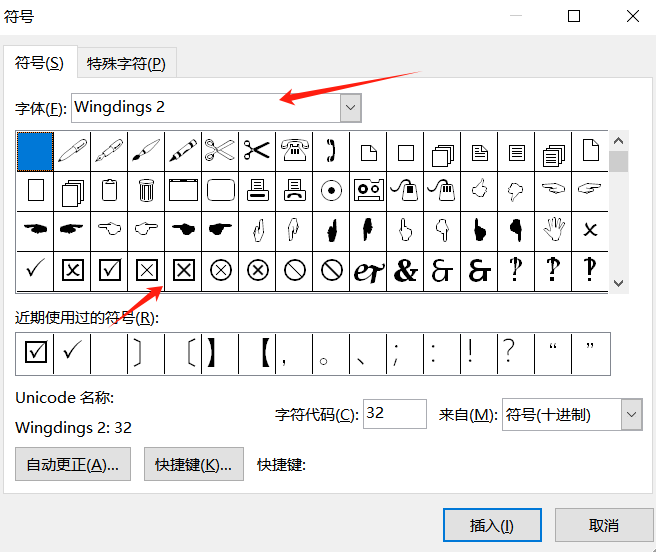Choose the telephone handset symbol

coord(331,151)
